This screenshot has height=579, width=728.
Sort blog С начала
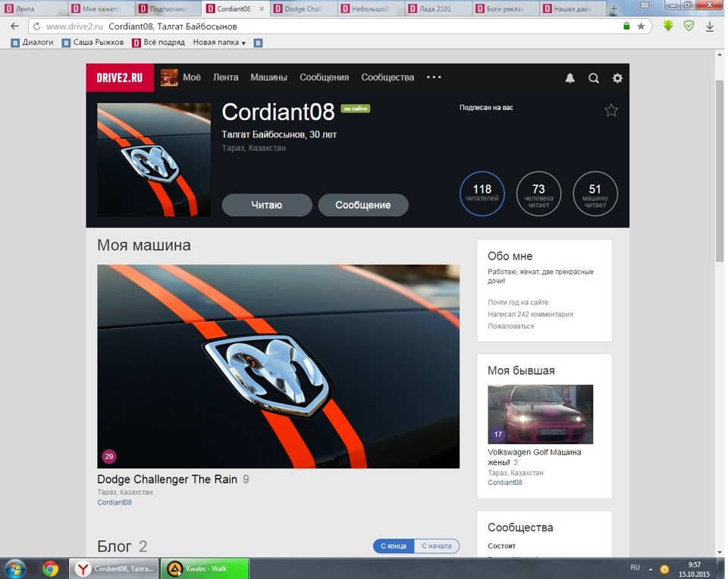(437, 546)
